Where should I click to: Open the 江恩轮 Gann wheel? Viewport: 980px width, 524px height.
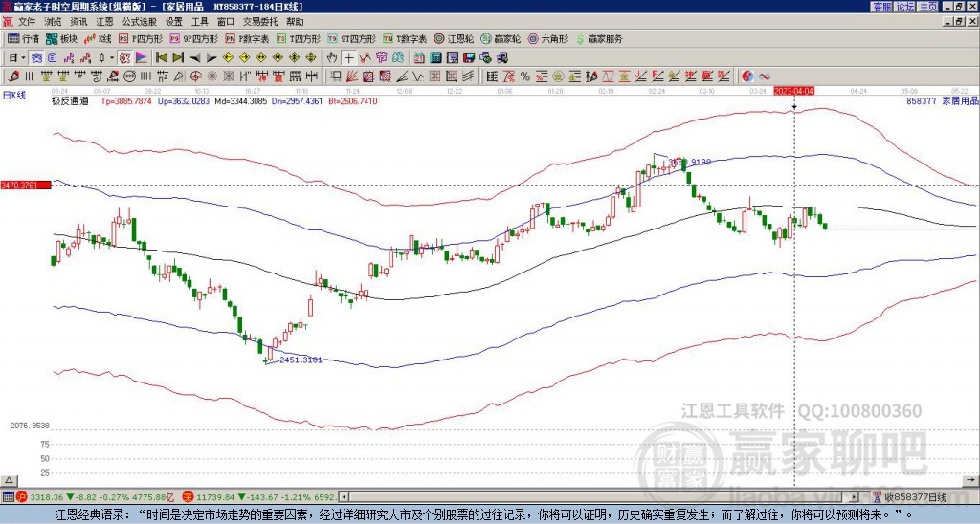(x=454, y=39)
